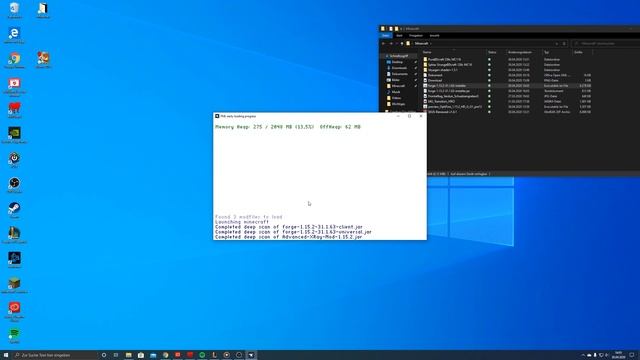Viewport: 640px width, 360px height.
Task: Select the forge installer.jar text document row
Action: [x=507, y=91]
